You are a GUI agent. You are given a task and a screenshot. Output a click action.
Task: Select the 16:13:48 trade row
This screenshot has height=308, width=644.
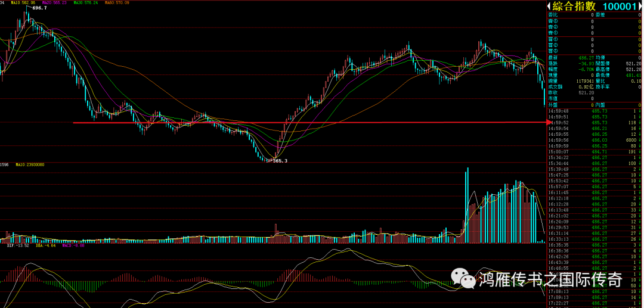(595, 210)
